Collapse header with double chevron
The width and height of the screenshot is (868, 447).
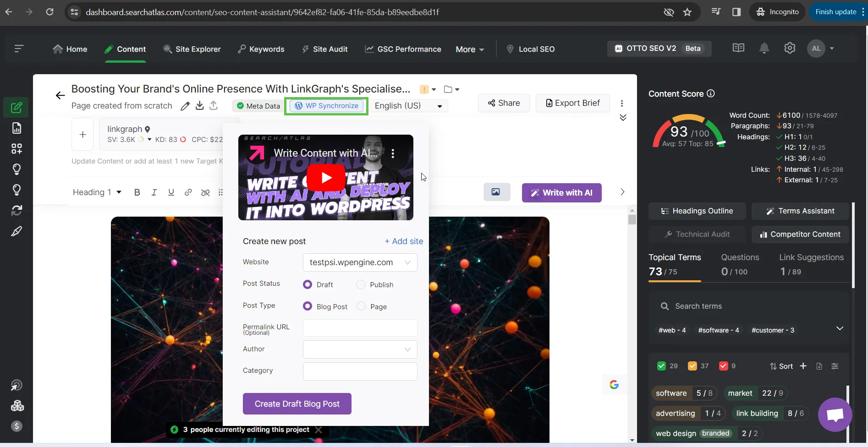pos(623,118)
